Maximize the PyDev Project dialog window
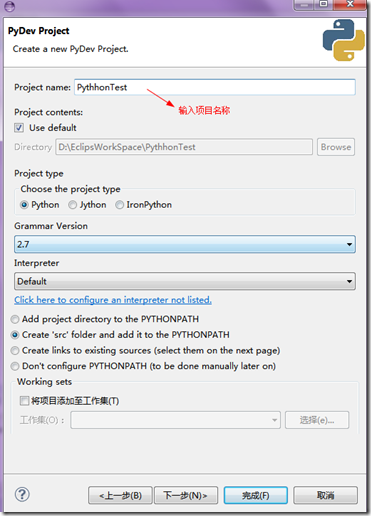Viewport: 371px width, 516px height. [323, 4]
